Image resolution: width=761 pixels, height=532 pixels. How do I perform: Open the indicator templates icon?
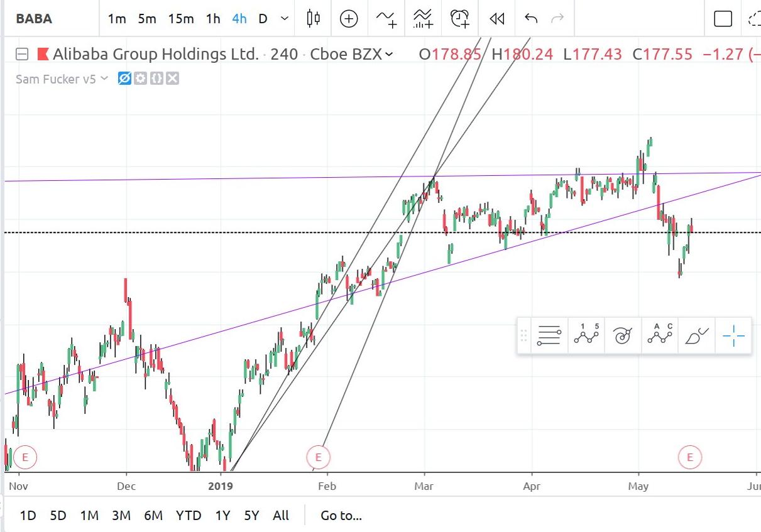[x=424, y=19]
